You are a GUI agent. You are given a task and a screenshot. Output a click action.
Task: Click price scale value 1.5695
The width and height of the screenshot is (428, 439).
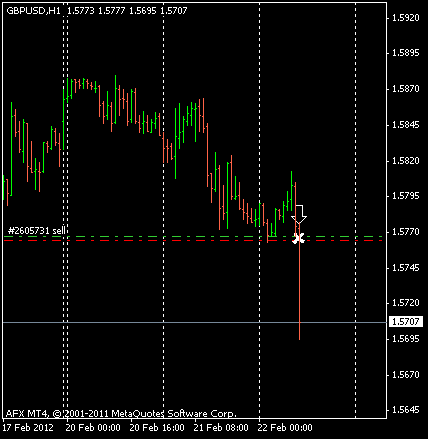point(406,339)
